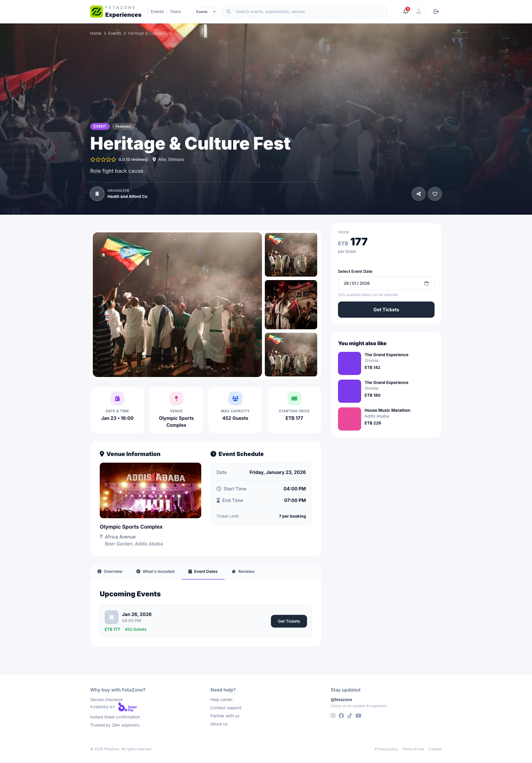Switch to the What's Included tab
This screenshot has height=763, width=532.
[155, 571]
